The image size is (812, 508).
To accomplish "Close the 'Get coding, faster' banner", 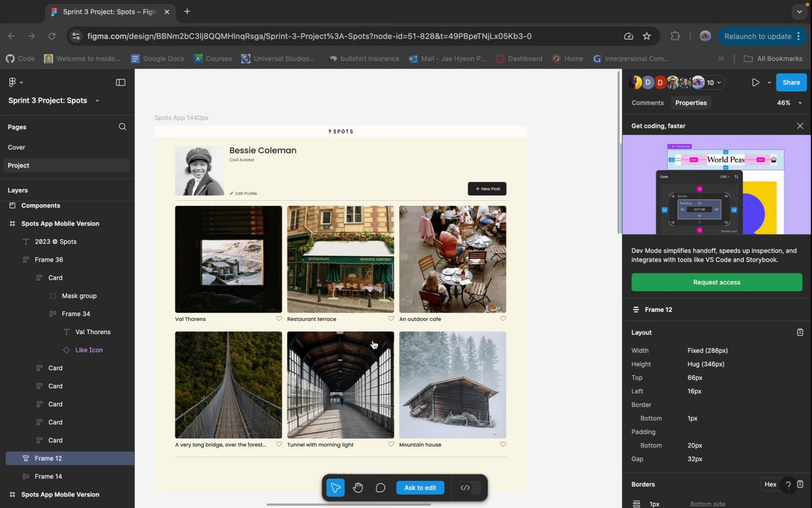I will coord(800,126).
